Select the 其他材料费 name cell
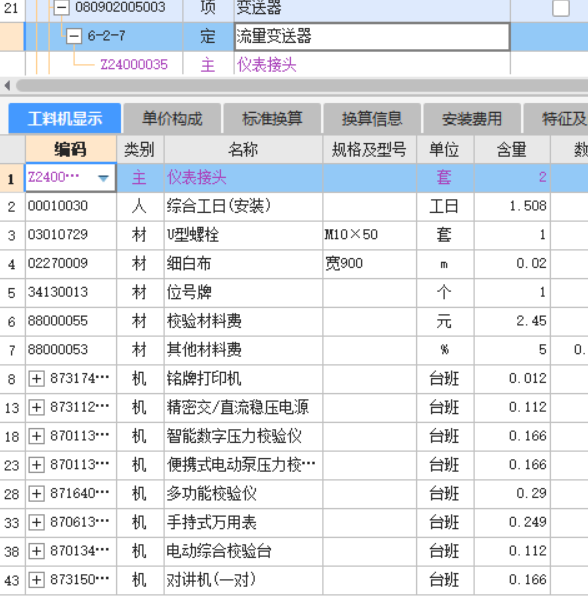The width and height of the screenshot is (588, 613). 243,350
